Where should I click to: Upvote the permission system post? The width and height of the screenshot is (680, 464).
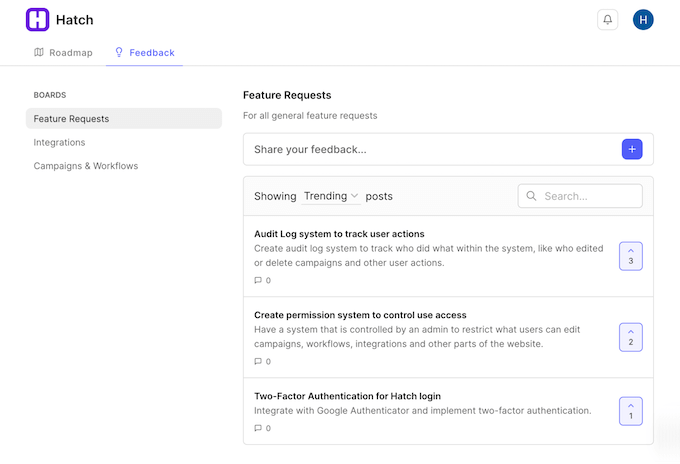click(630, 337)
